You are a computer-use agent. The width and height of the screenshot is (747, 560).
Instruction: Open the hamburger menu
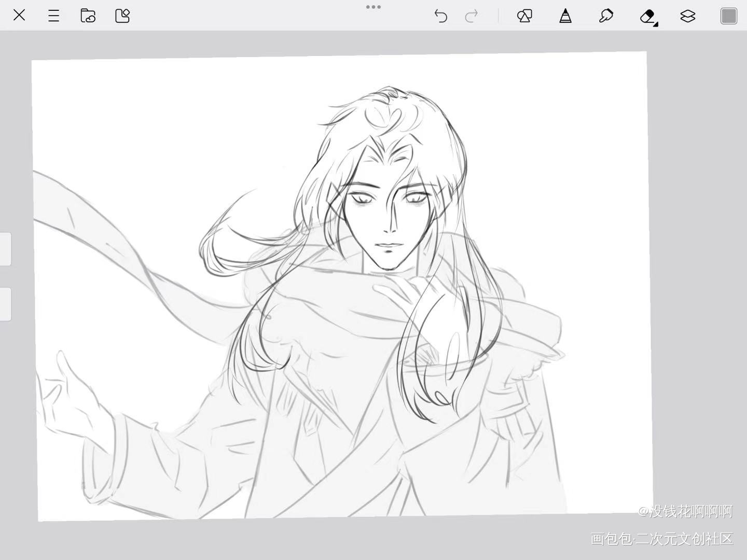[53, 16]
